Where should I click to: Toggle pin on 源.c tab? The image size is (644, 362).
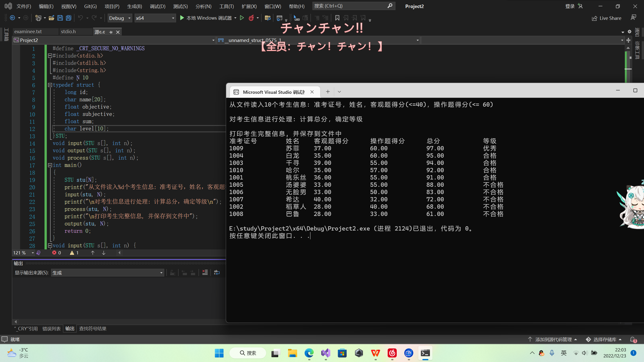coord(111,32)
